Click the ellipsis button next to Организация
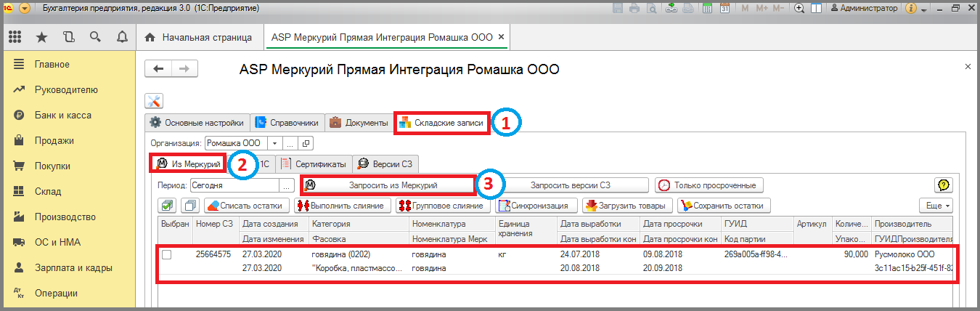The height and width of the screenshot is (311, 980). tap(290, 143)
